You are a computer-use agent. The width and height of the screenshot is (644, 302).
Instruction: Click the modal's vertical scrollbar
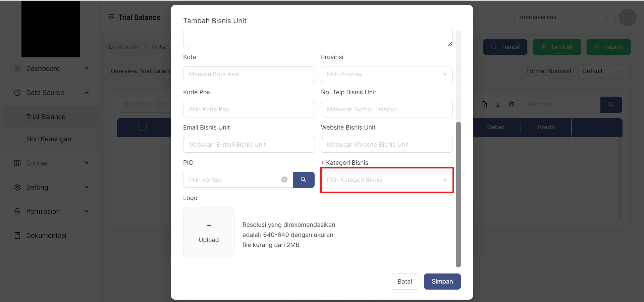click(x=458, y=195)
